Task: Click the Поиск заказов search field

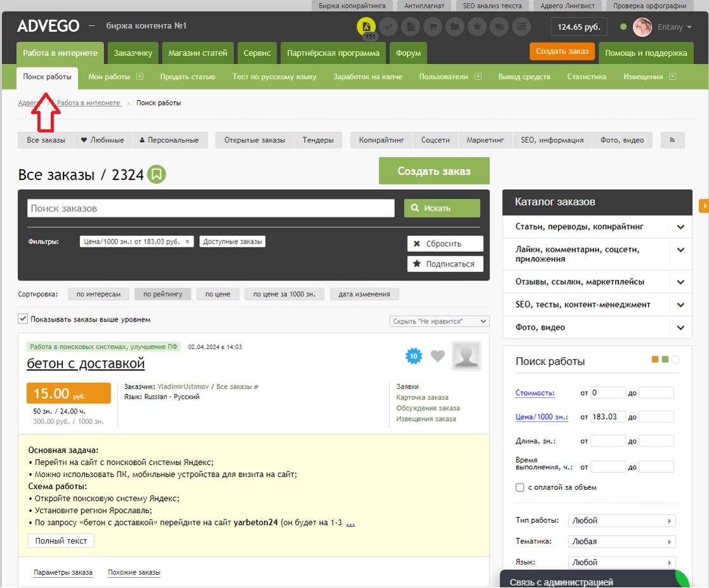Action: (211, 208)
